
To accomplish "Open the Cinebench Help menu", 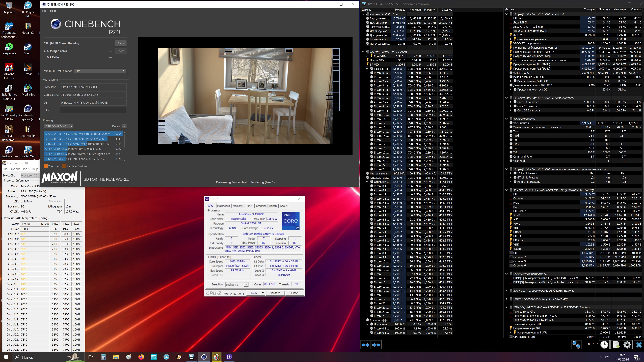I will [53, 11].
